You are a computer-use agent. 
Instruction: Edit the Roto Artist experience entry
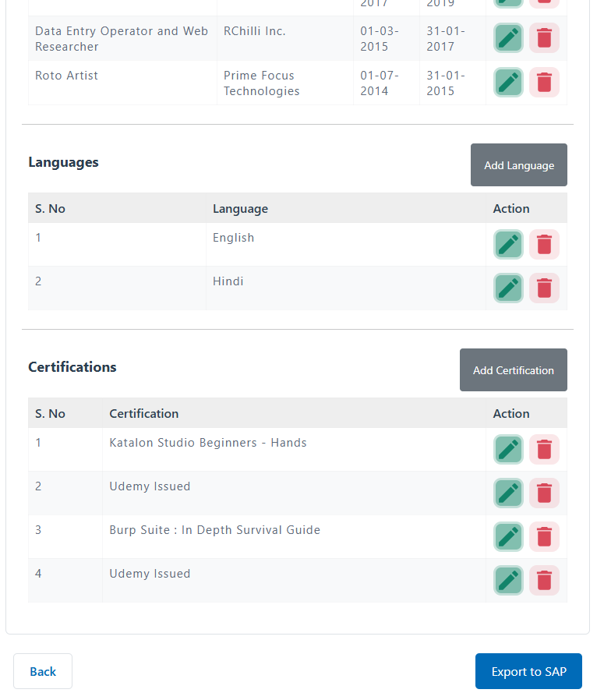pos(508,82)
